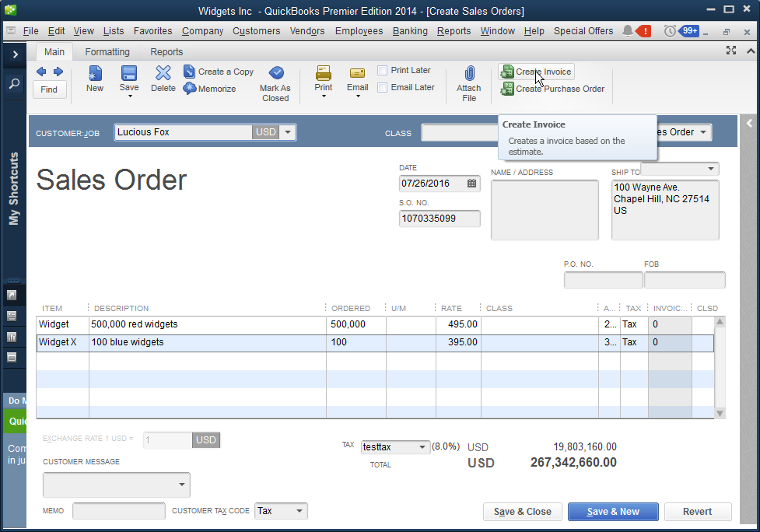This screenshot has width=760, height=532.
Task: Go to next sales order arrow
Action: (58, 72)
